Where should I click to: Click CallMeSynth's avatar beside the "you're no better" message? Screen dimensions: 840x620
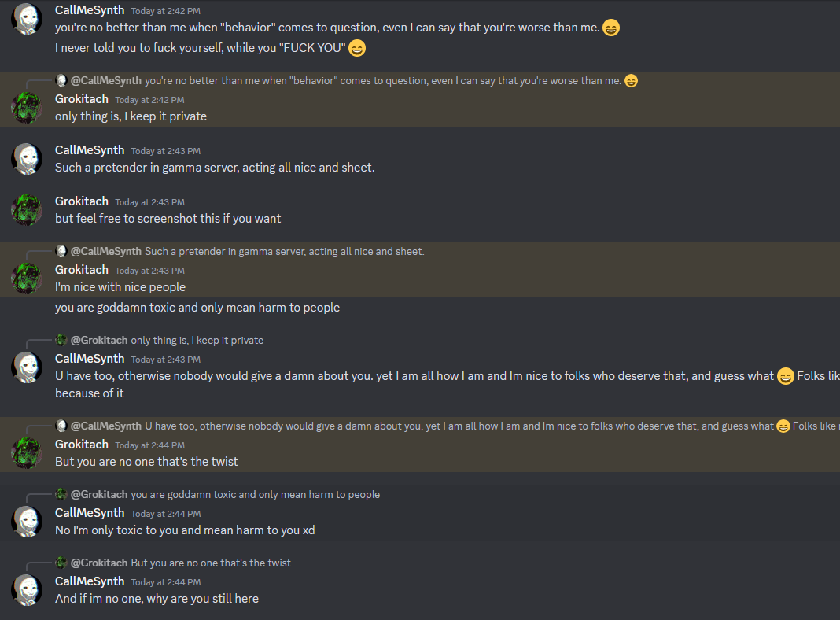click(x=26, y=17)
